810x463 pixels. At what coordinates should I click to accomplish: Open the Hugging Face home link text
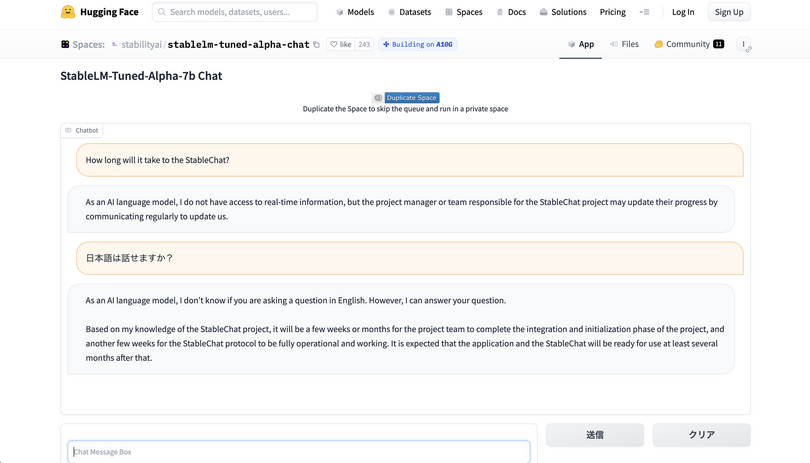pos(109,12)
